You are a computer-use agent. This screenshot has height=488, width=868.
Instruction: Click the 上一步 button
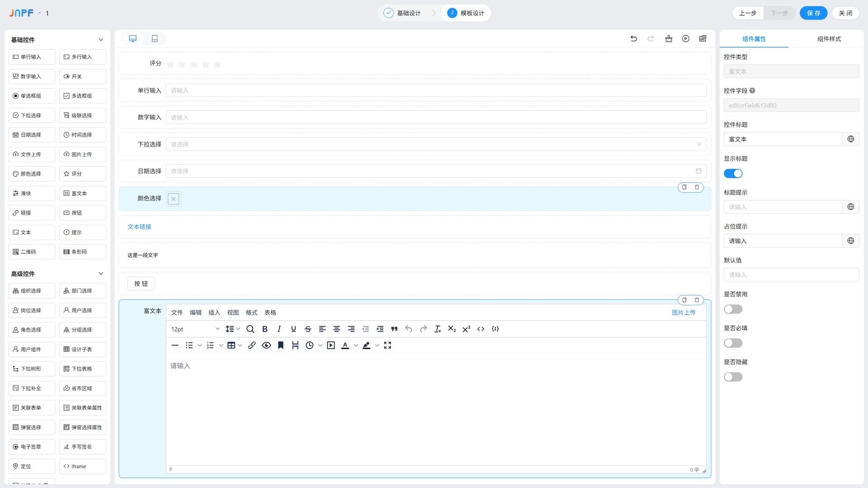click(748, 13)
